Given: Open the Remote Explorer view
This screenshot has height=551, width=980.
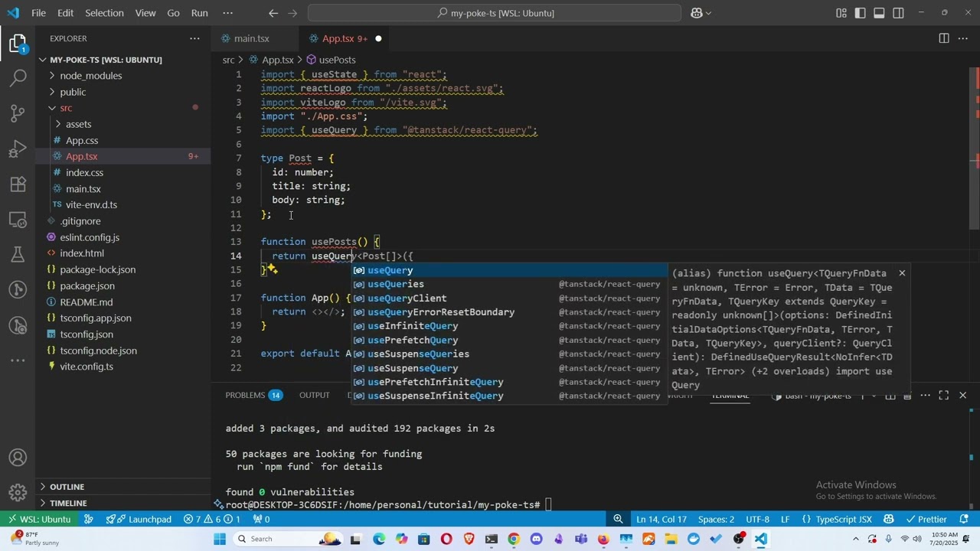Looking at the screenshot, I should 18,219.
